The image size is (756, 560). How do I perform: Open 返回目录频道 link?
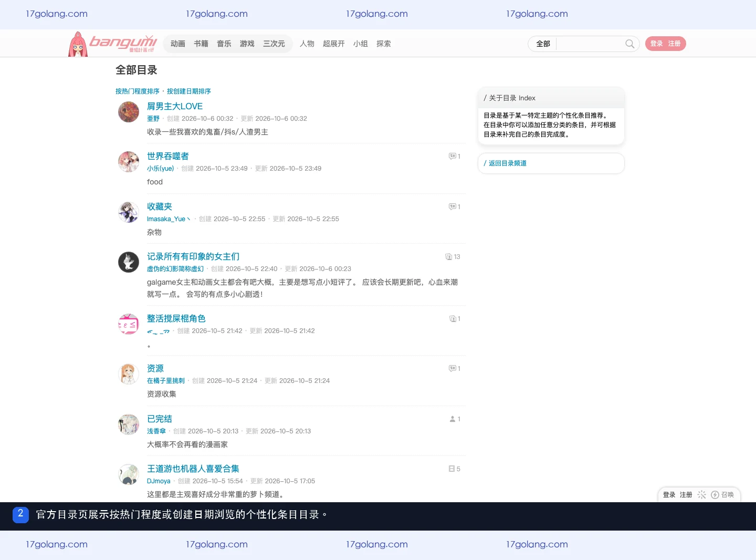(508, 163)
